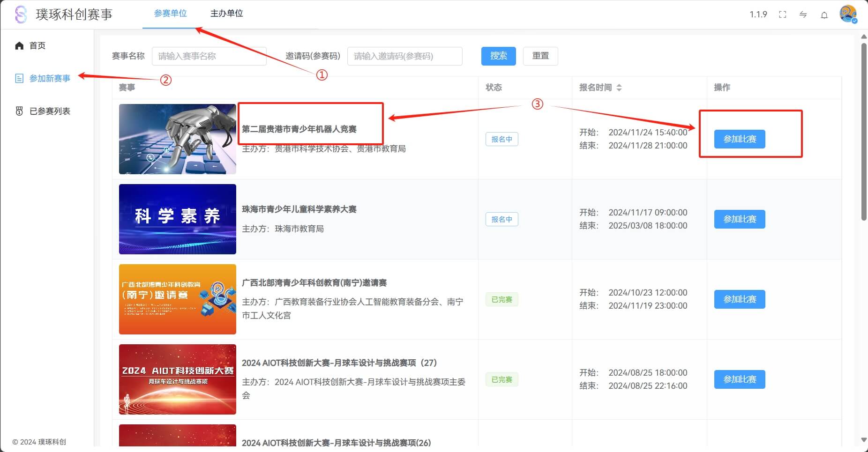
Task: Click organizer text 主办方：珠海市教育局
Action: click(283, 229)
